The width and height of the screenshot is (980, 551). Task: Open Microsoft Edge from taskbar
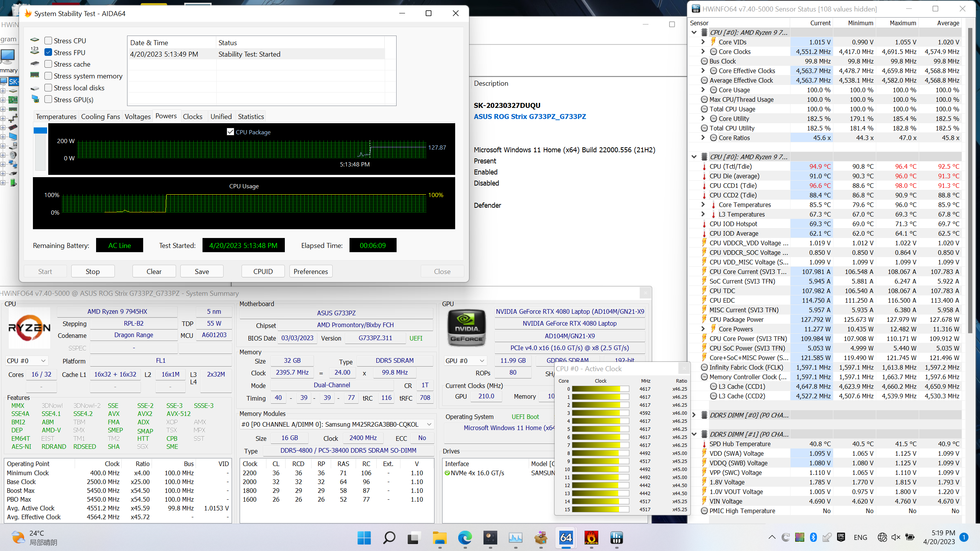465,538
